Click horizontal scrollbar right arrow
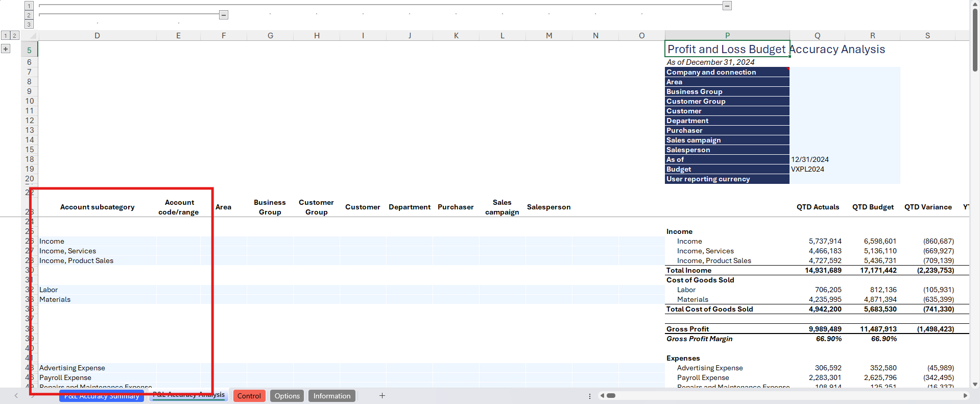 [965, 395]
